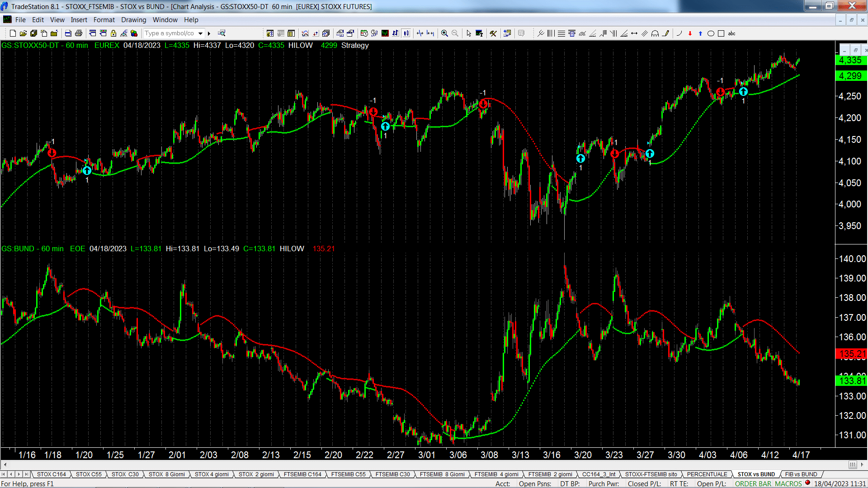Click the colored cubes icon

point(134,33)
